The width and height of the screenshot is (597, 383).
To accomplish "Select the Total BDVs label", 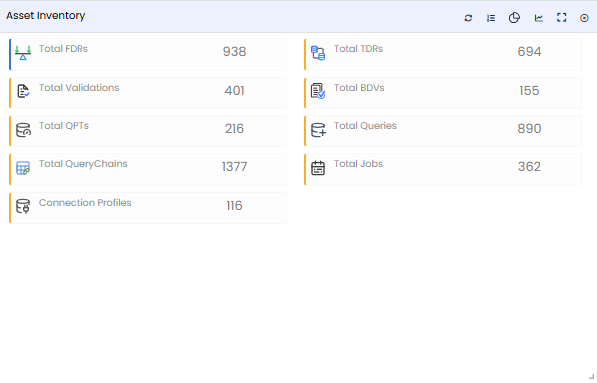I will pyautogui.click(x=359, y=88).
